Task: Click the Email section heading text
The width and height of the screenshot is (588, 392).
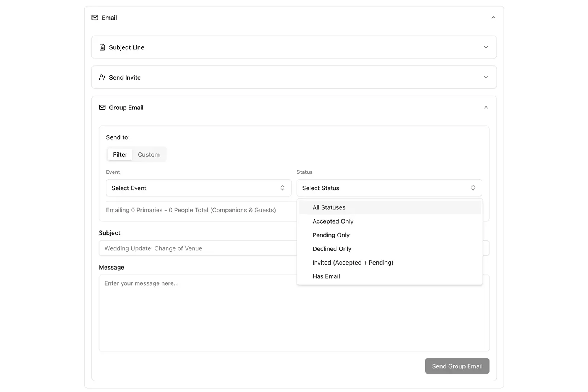Action: pyautogui.click(x=109, y=18)
